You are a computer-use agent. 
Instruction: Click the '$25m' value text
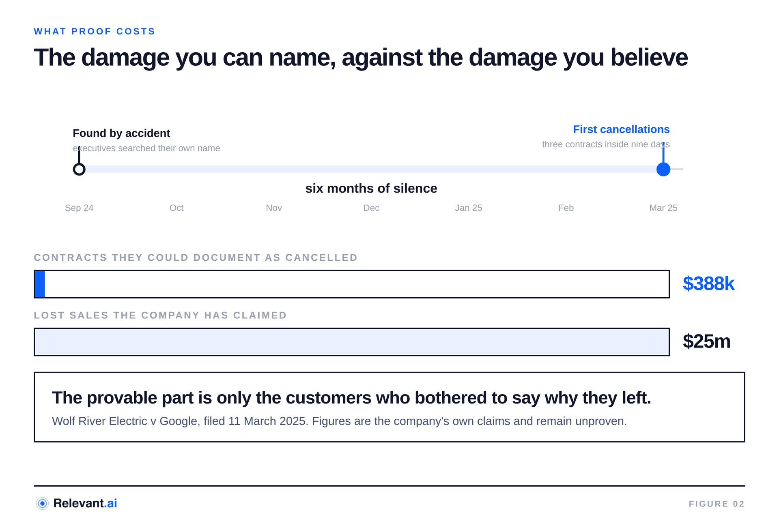pos(706,341)
